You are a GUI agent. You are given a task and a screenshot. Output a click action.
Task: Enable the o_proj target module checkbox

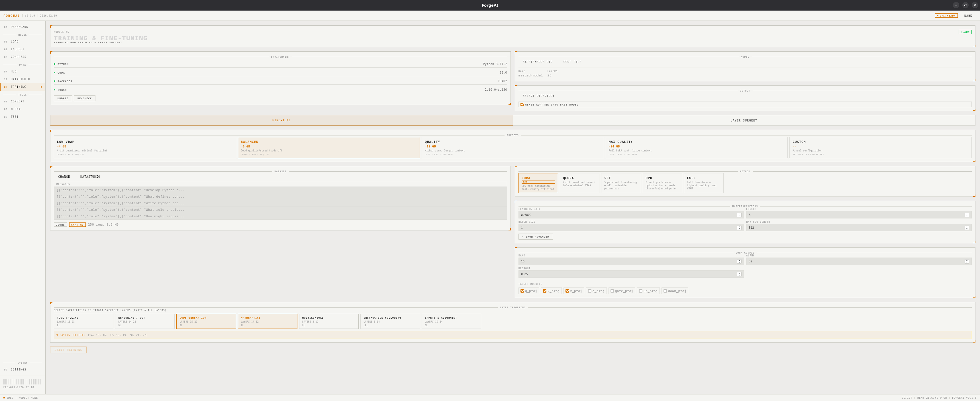[x=590, y=291]
